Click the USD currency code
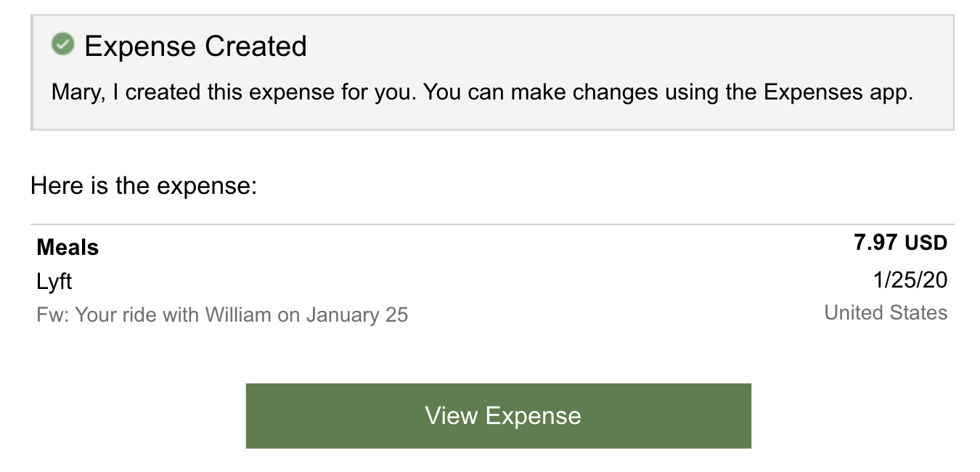Image resolution: width=980 pixels, height=472 pixels. 925,243
